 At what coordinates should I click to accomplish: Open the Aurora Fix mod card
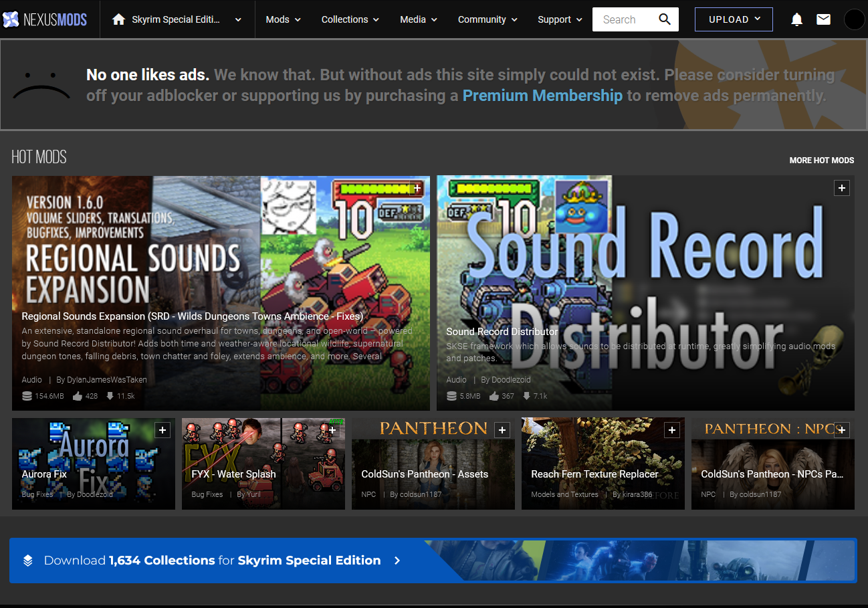pos(94,464)
